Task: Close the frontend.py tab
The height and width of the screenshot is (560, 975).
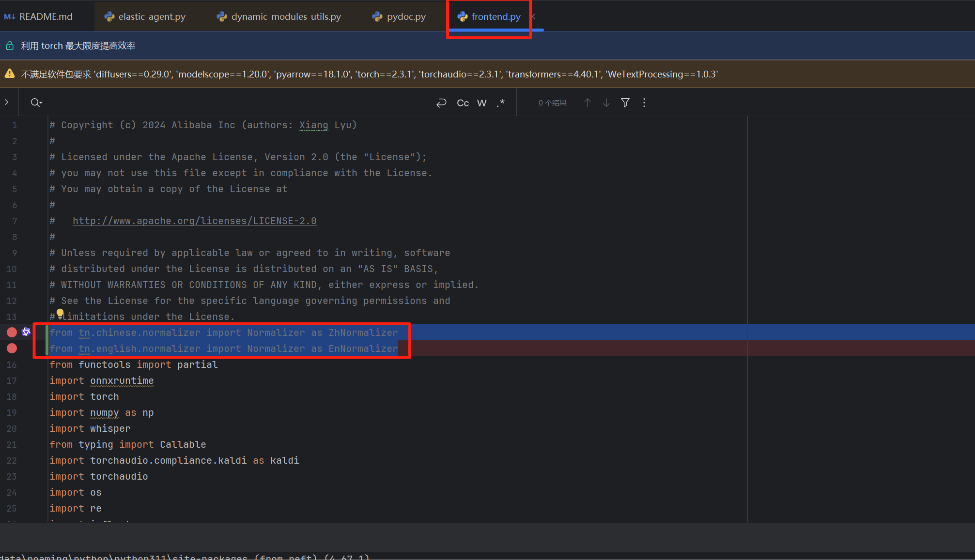Action: click(x=533, y=16)
